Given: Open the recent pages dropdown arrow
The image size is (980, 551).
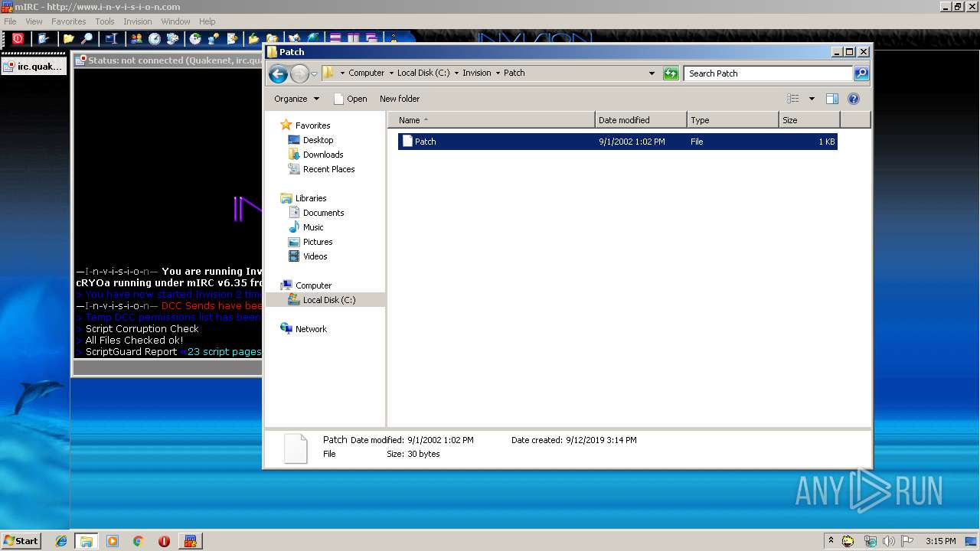Looking at the screenshot, I should pos(314,74).
